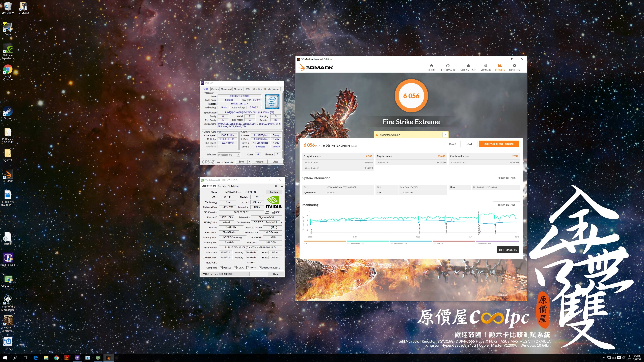Click GPU-Z BIOS export share icon
The width and height of the screenshot is (644, 362).
click(267, 212)
